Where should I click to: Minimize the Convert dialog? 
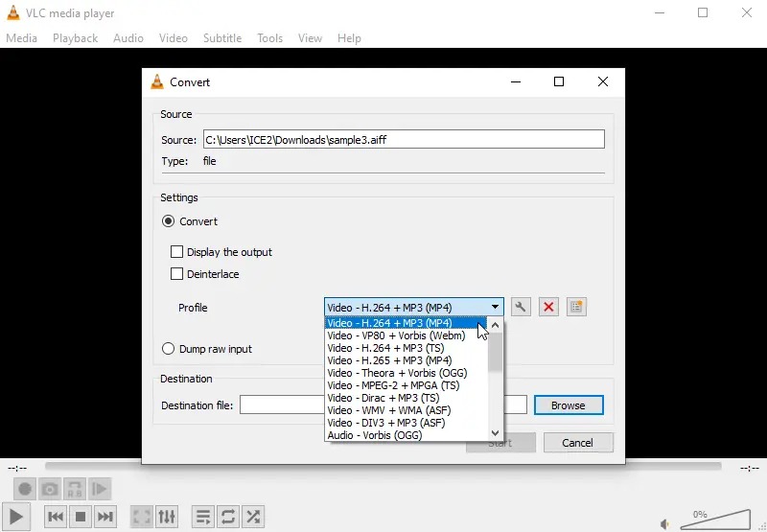[516, 81]
